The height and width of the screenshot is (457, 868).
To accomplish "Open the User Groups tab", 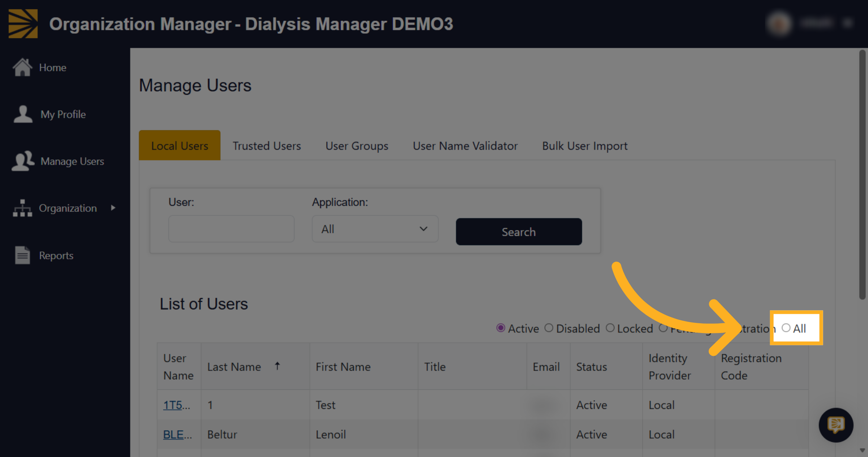I will 357,146.
